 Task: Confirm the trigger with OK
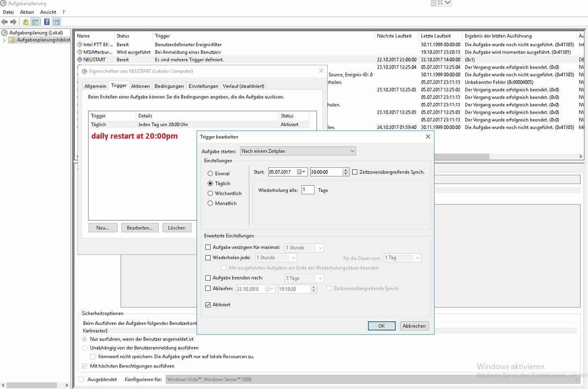[382, 326]
